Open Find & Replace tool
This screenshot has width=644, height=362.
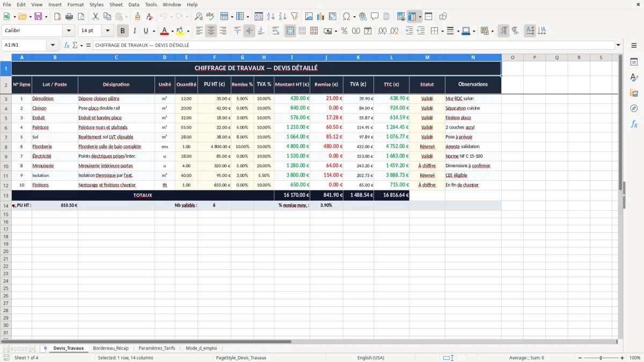tap(199, 17)
